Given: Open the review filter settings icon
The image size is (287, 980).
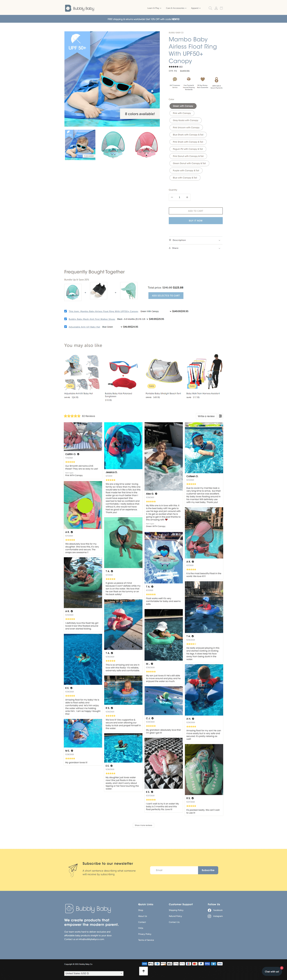Looking at the screenshot, I should [220, 416].
